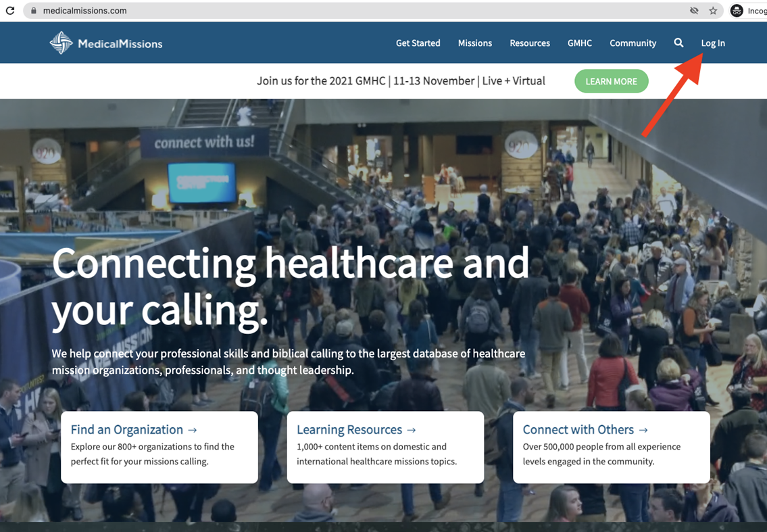This screenshot has width=767, height=532.
Task: Click the crossed-out eye icon in the address bar
Action: (x=694, y=11)
